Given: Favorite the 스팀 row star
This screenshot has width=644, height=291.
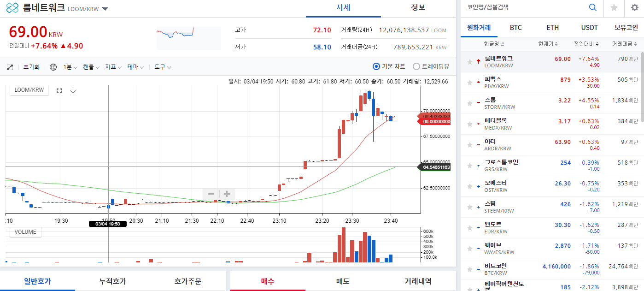Looking at the screenshot, I should 469,207.
